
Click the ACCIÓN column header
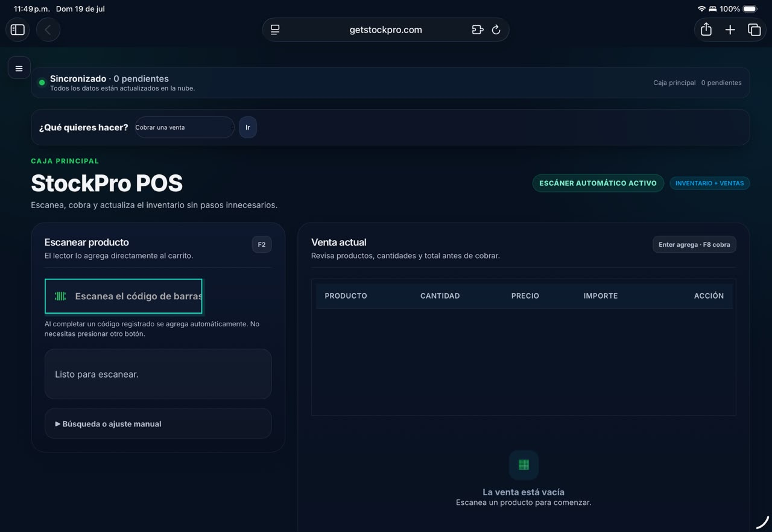(x=709, y=296)
